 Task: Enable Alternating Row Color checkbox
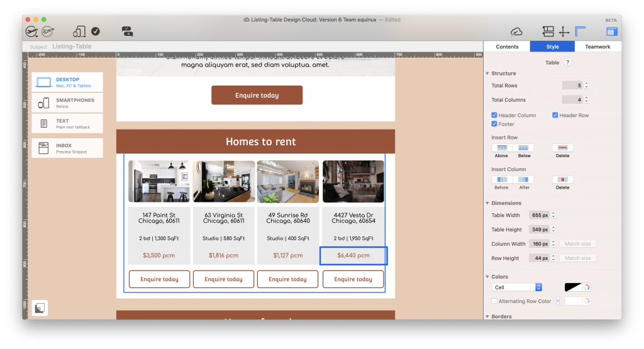(x=494, y=301)
